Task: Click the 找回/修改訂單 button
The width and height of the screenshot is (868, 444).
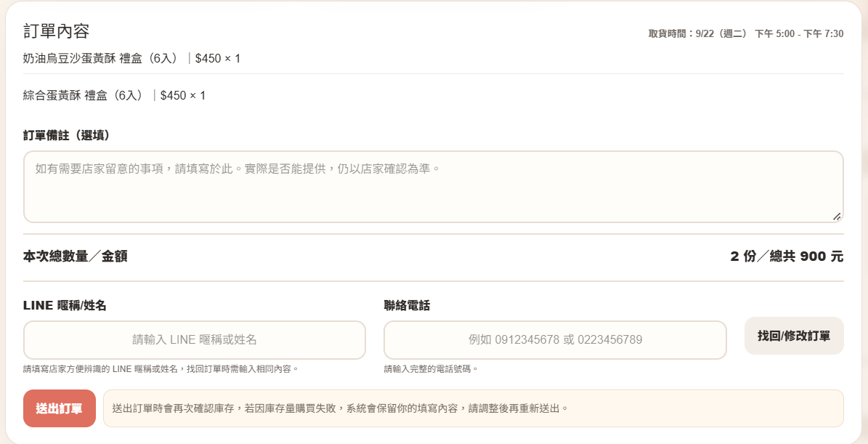Action: click(x=794, y=336)
